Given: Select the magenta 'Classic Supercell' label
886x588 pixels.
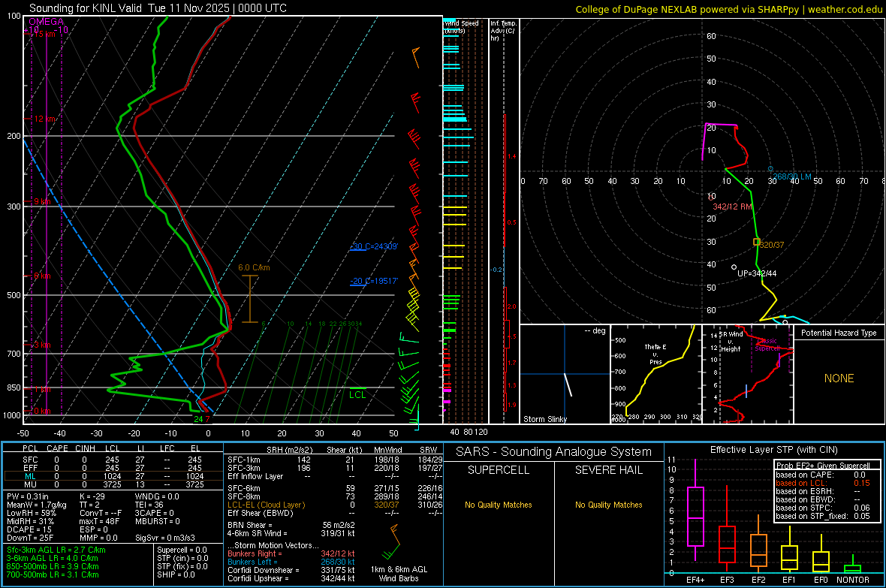Looking at the screenshot, I should point(767,345).
